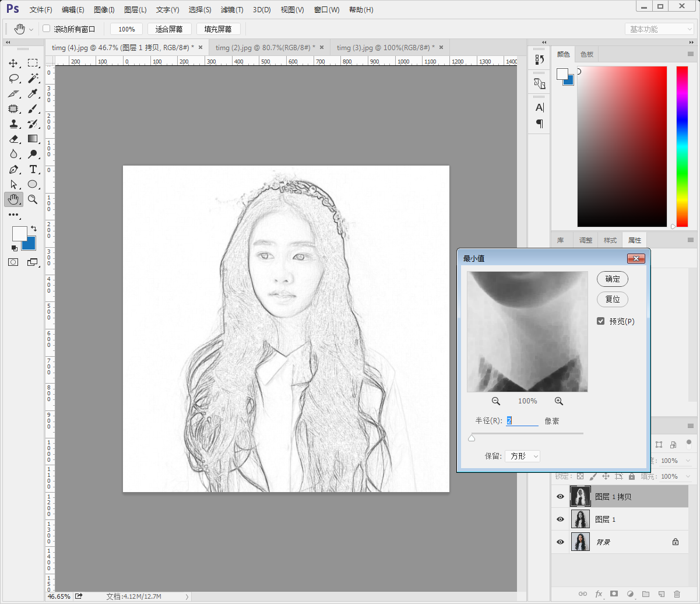Select the Zoom tool in toolbar
Screen dimensions: 700x604
coord(33,199)
